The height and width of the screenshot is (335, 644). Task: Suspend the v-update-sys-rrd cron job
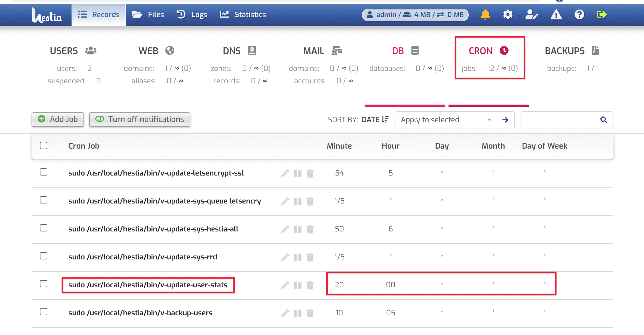298,257
